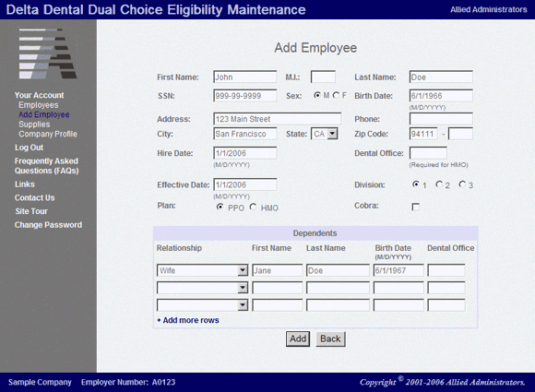Viewport: 535px width, 392px height.
Task: Expand the Wife relationship dropdown
Action: 202,270
